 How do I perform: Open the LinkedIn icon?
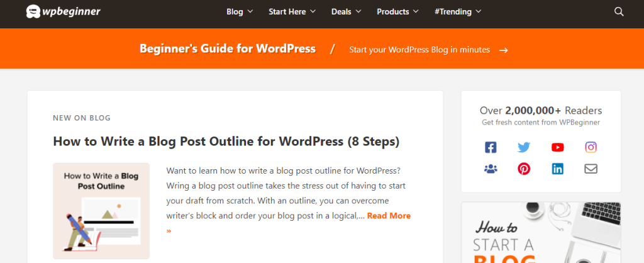(x=557, y=169)
